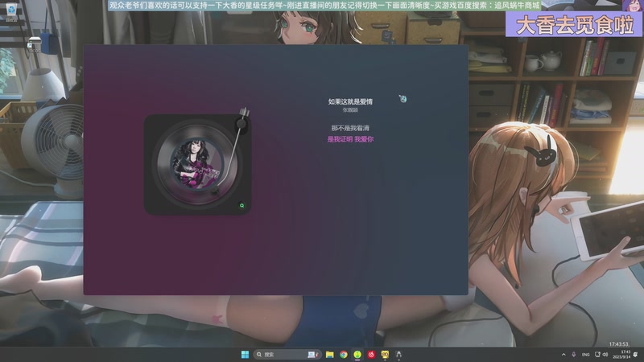
Task: Click the active green-yellow music app taskbar icon
Action: click(x=357, y=355)
